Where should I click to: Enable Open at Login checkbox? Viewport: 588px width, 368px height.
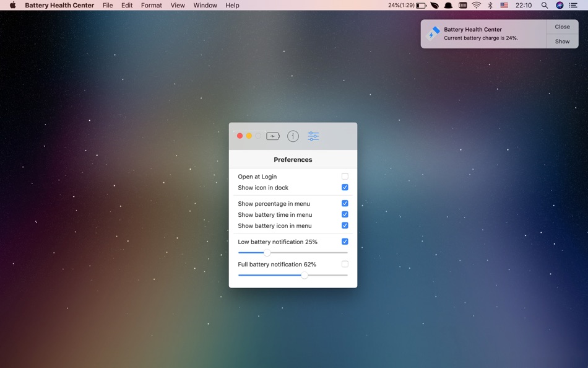click(345, 176)
